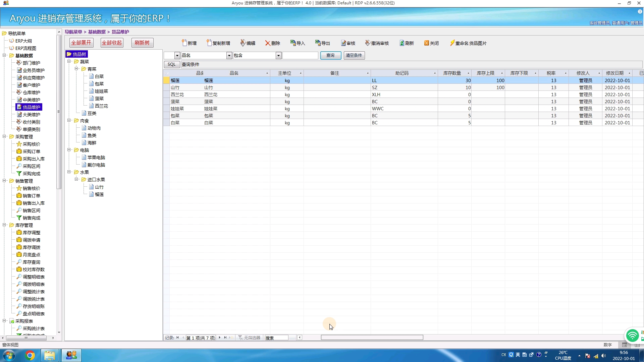Open the 包含 condition dropdown
The height and width of the screenshot is (362, 644).
(x=278, y=56)
